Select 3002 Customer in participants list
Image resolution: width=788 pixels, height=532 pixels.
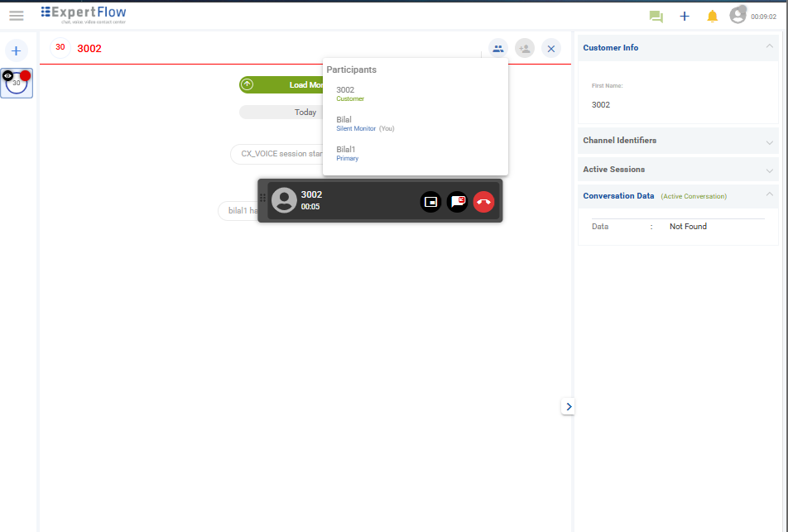pos(349,93)
